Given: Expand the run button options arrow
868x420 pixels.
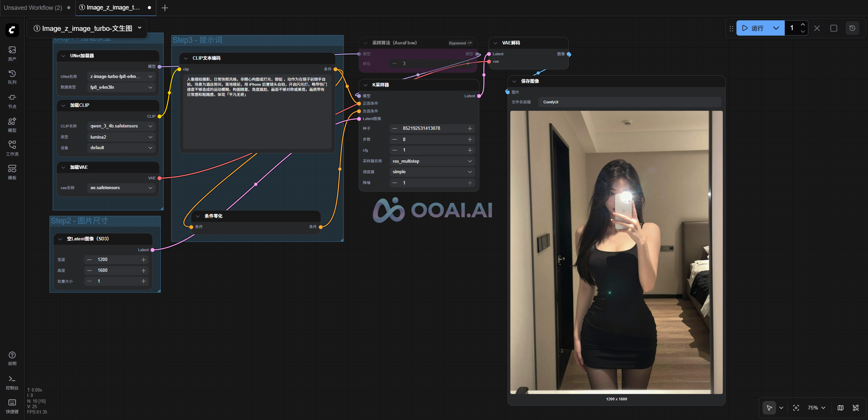Looking at the screenshot, I should click(x=776, y=28).
